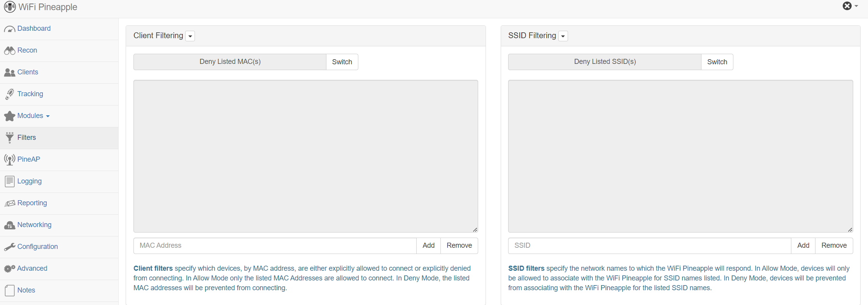Open the Configuration link
The width and height of the screenshot is (868, 305).
[37, 247]
